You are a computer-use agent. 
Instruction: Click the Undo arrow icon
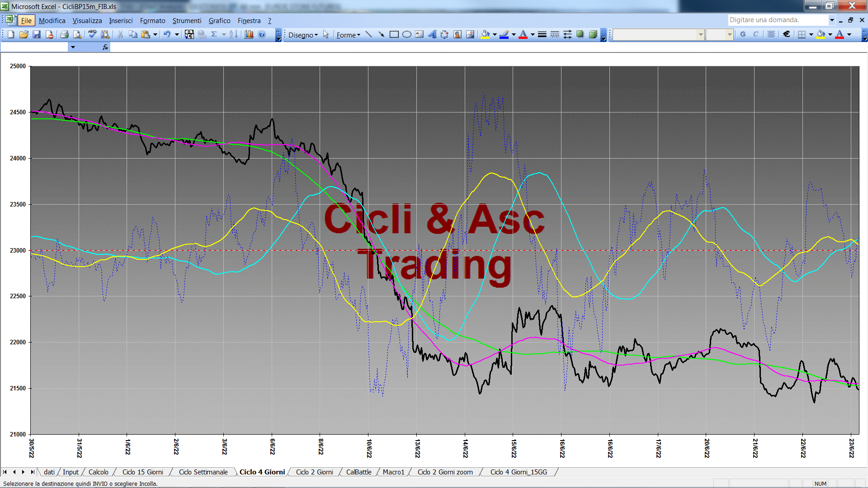[167, 34]
